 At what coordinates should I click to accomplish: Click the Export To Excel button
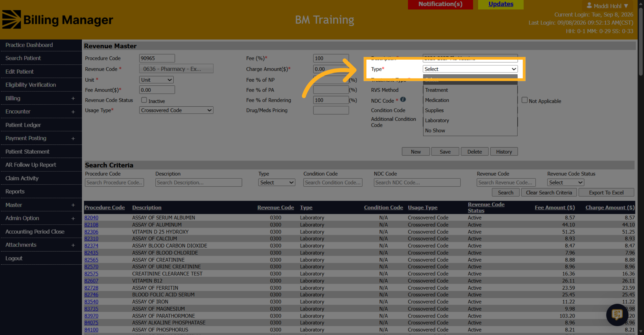click(606, 193)
